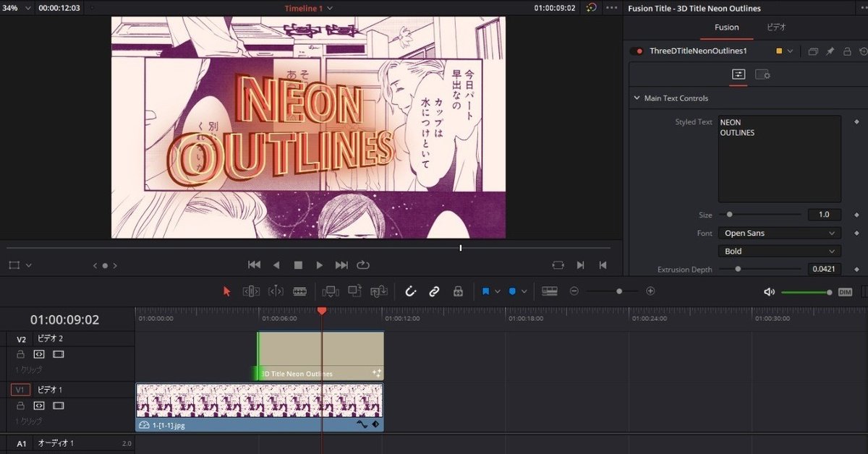Screen dimensions: 868x454
Task: Click the Insert Clip toolbar icon
Action: pos(330,291)
